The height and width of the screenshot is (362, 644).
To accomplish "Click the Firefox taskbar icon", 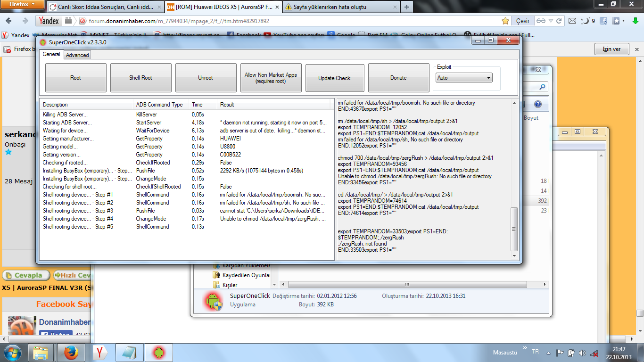I will click(x=71, y=353).
